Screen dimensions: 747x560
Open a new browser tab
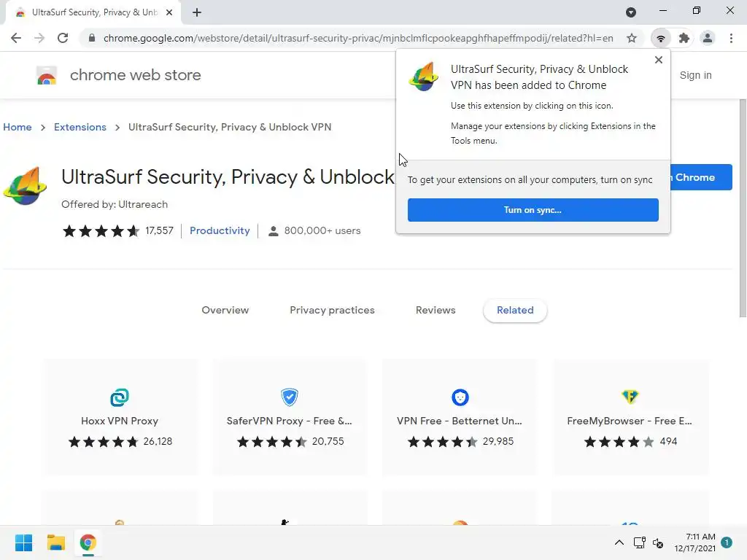[197, 12]
